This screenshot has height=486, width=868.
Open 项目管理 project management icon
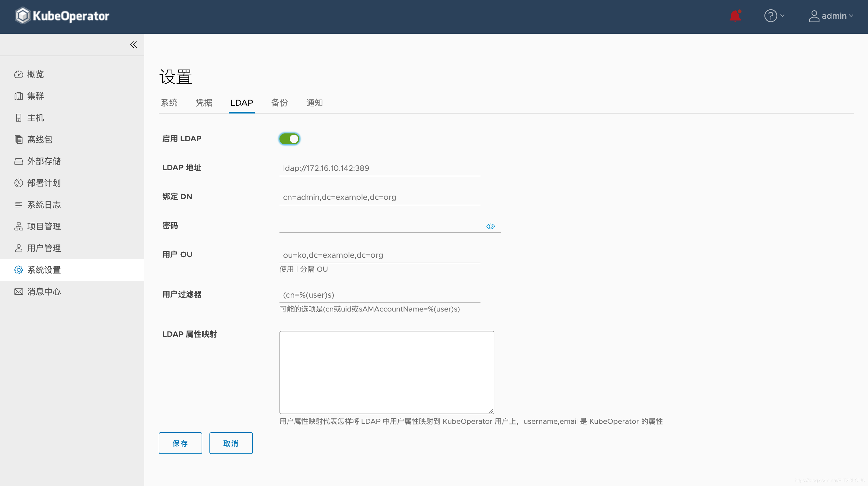coord(18,226)
